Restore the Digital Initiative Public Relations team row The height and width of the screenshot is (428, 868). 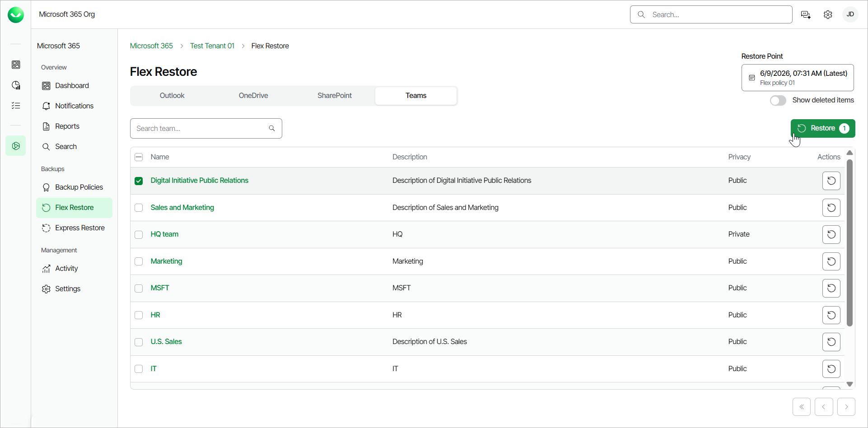(831, 181)
